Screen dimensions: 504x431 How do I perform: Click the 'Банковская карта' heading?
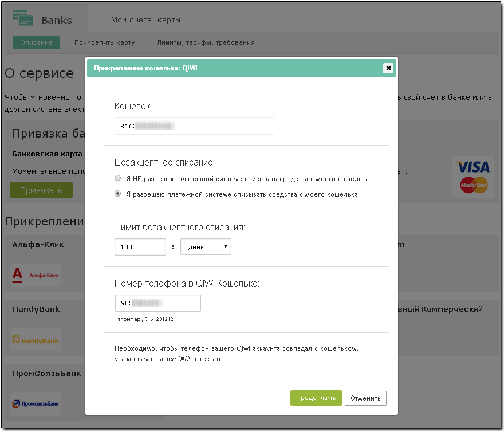click(x=47, y=154)
